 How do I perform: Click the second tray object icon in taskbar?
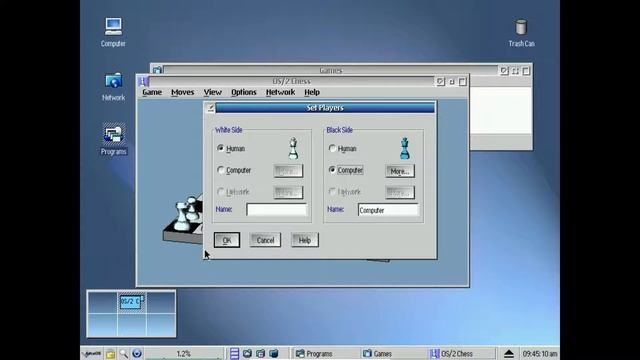pyautogui.click(x=260, y=353)
